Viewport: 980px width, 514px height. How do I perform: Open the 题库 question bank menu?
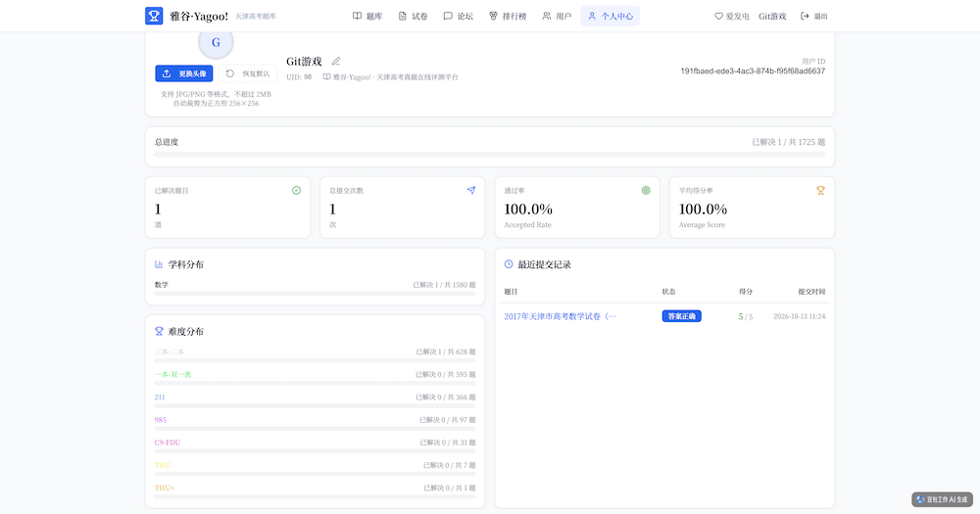pos(367,17)
